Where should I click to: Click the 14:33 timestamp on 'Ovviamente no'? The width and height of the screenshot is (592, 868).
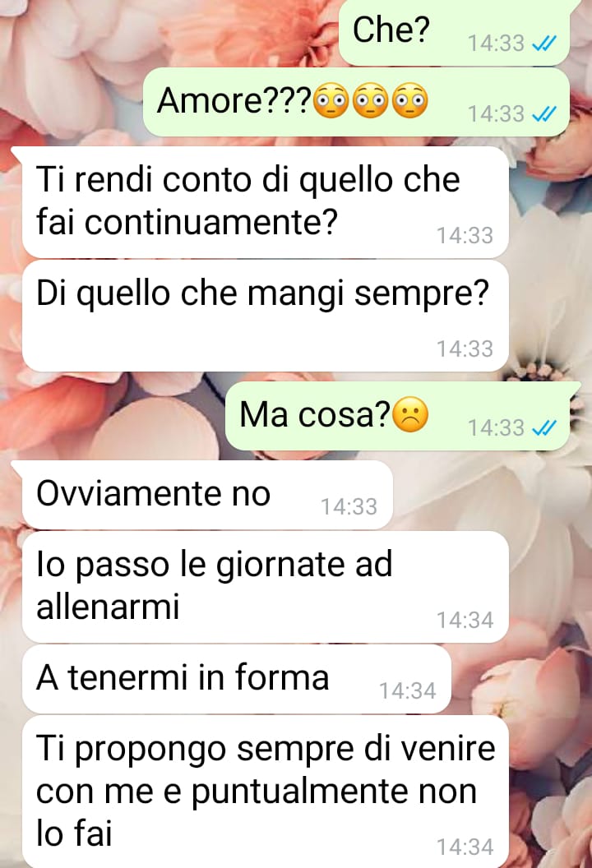click(x=349, y=507)
